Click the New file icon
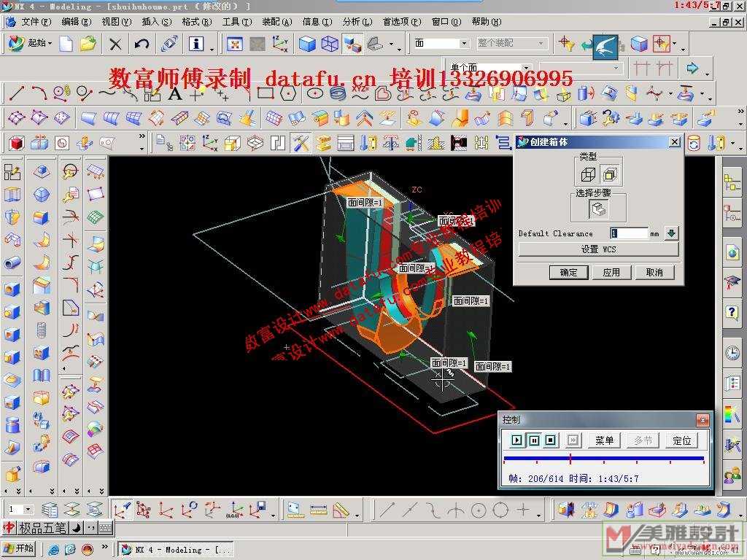Screen dimensions: 747x560 pos(66,44)
